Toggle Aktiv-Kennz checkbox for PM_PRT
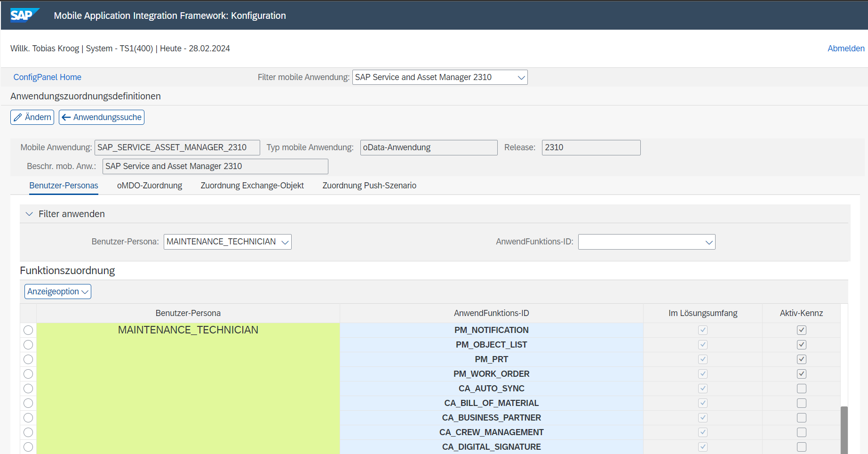This screenshot has width=868, height=454. (802, 359)
